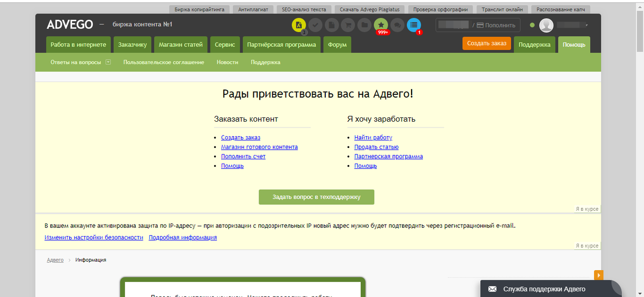Open the checkmark icon in the header

[x=315, y=25]
